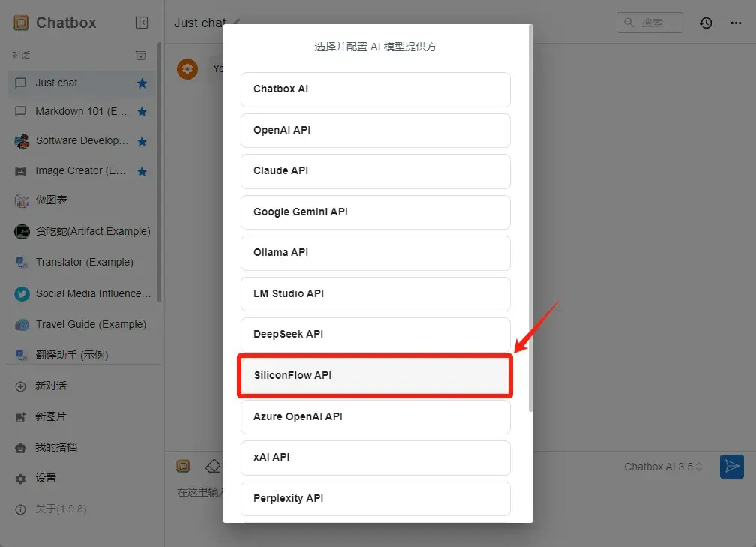Click the 贪吃蛇 avatar icon
This screenshot has width=756, height=547.
[22, 232]
